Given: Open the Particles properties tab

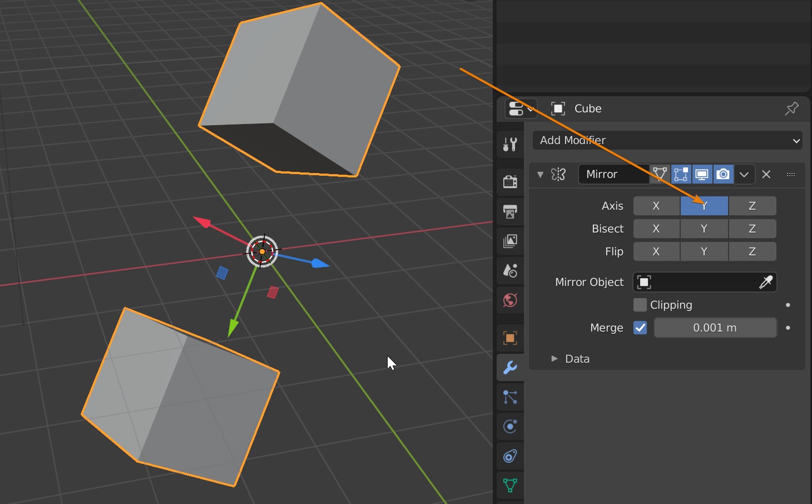Looking at the screenshot, I should coord(510,397).
